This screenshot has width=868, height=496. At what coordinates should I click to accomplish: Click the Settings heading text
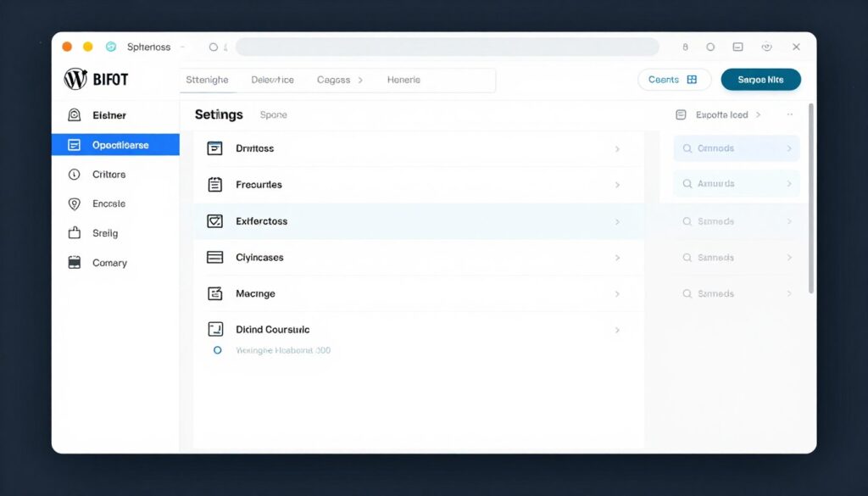219,114
